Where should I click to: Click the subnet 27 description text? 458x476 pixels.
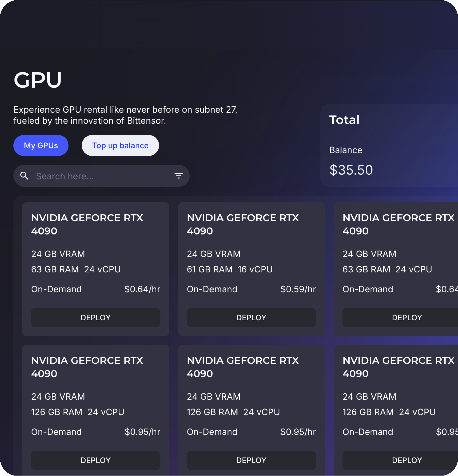(125, 115)
